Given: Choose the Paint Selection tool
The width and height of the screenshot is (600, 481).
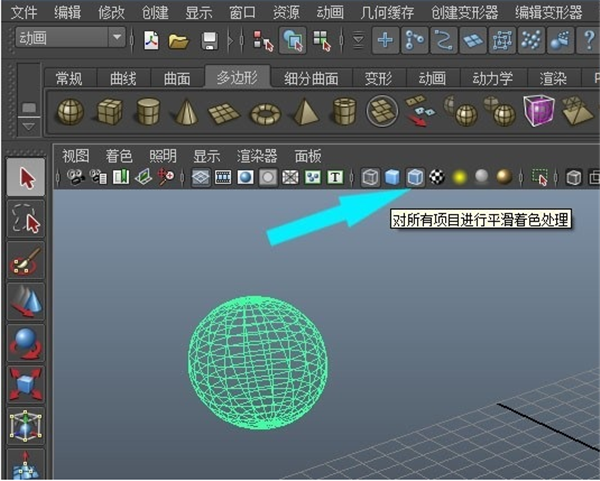Looking at the screenshot, I should click(x=27, y=263).
